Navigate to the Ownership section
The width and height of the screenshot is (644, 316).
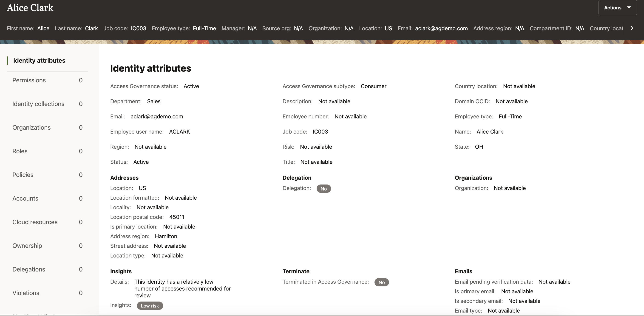tap(27, 246)
